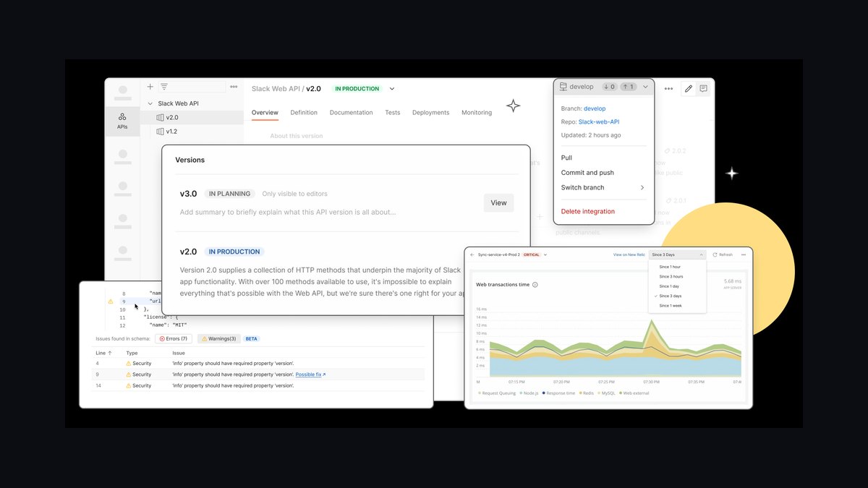Toggle Response time legend item

pyautogui.click(x=559, y=393)
